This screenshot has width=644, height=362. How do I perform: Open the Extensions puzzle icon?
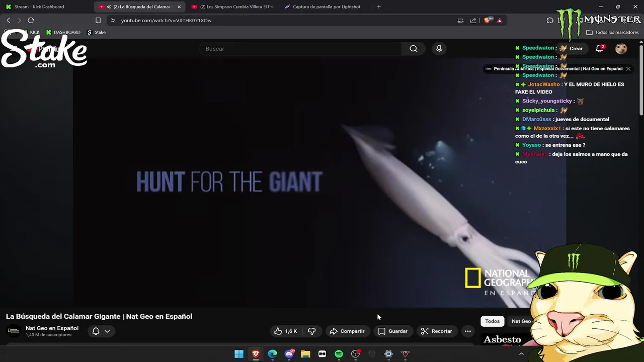pyautogui.click(x=550, y=20)
